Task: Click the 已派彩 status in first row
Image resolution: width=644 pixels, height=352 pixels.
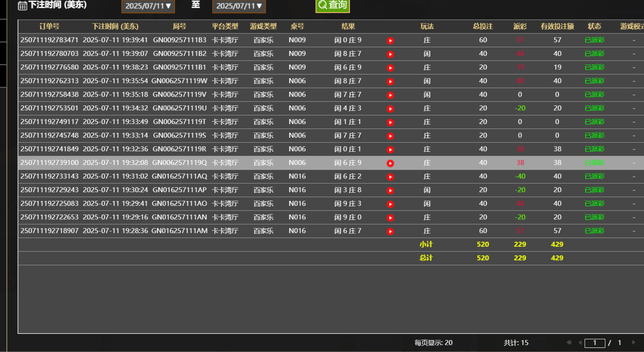Action: 594,40
